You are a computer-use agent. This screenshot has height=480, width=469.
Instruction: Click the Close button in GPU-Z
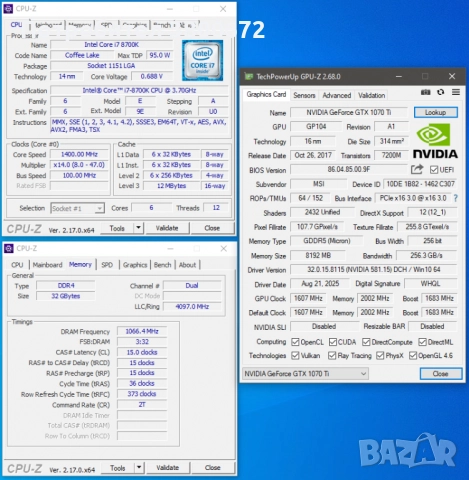click(x=441, y=374)
